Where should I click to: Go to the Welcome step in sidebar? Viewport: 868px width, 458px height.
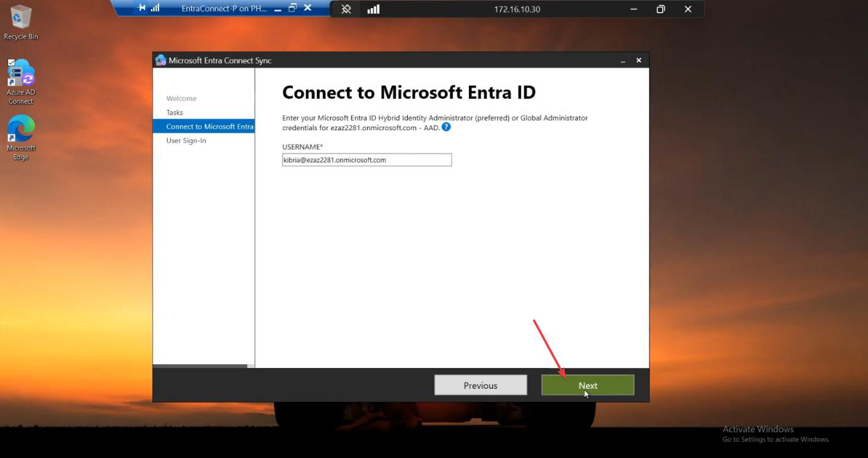click(181, 98)
